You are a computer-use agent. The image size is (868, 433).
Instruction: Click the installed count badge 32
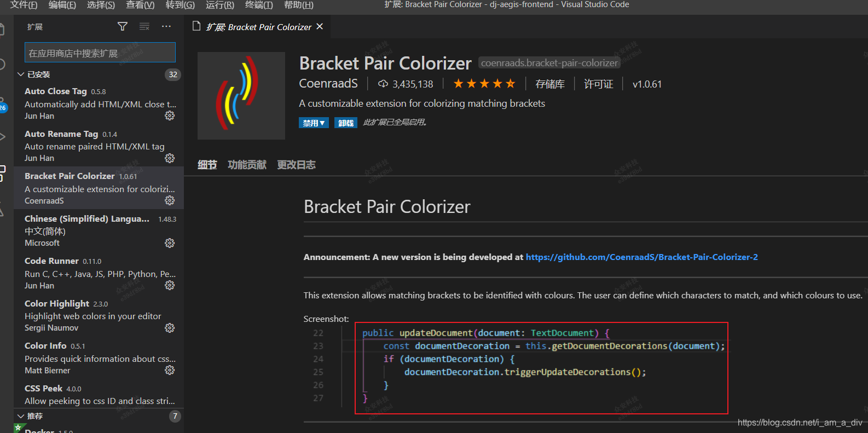[173, 74]
